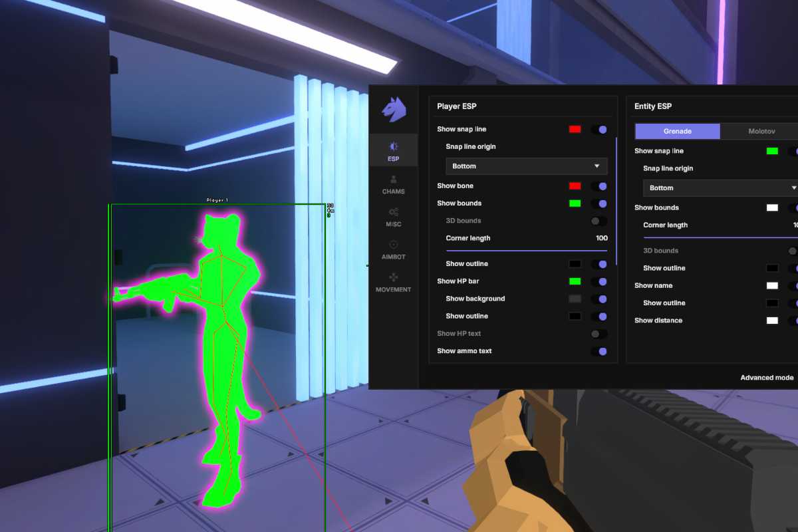Go to the MOVEMENT sidebar section
This screenshot has width=798, height=532.
point(393,282)
